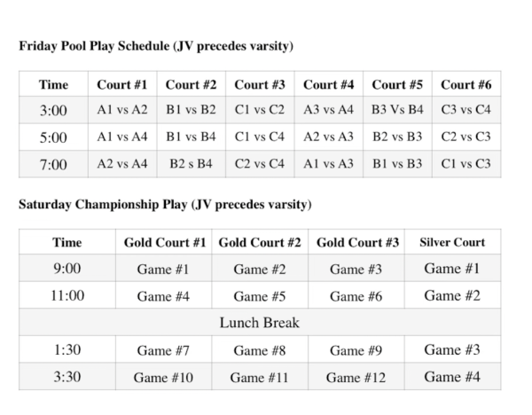The height and width of the screenshot is (415, 532).
Task: Select the B3 Vs B4 match cell
Action: pyautogui.click(x=396, y=112)
